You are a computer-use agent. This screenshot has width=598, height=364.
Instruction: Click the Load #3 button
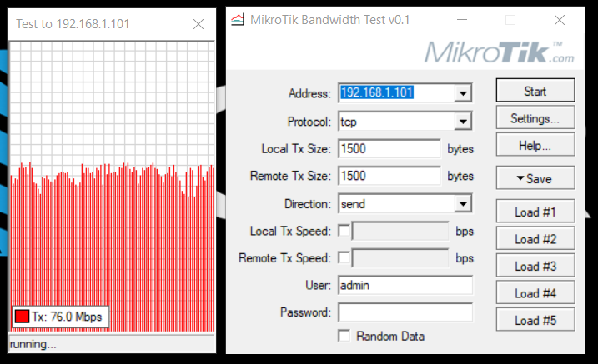coord(535,266)
